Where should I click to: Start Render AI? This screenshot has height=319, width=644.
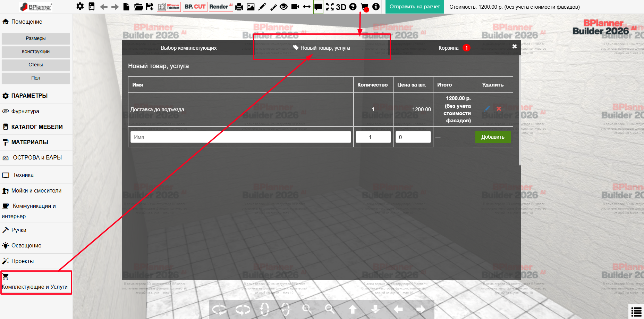tap(221, 7)
